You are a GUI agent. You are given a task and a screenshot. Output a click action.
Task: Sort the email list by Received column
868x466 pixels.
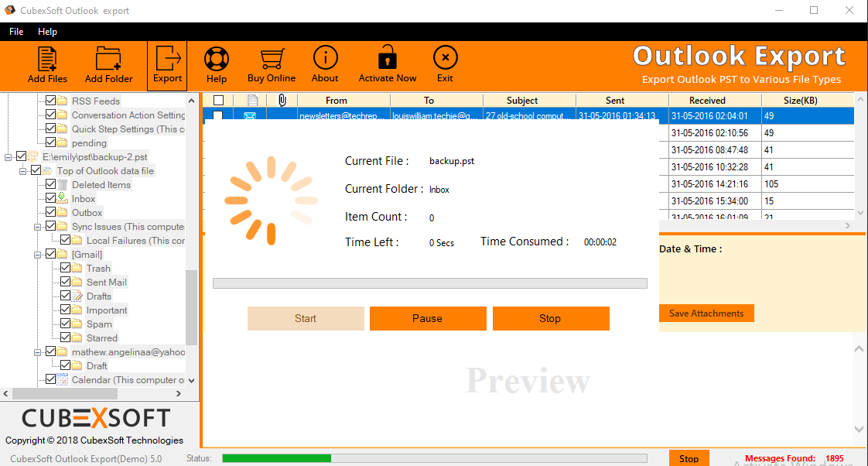click(x=707, y=101)
